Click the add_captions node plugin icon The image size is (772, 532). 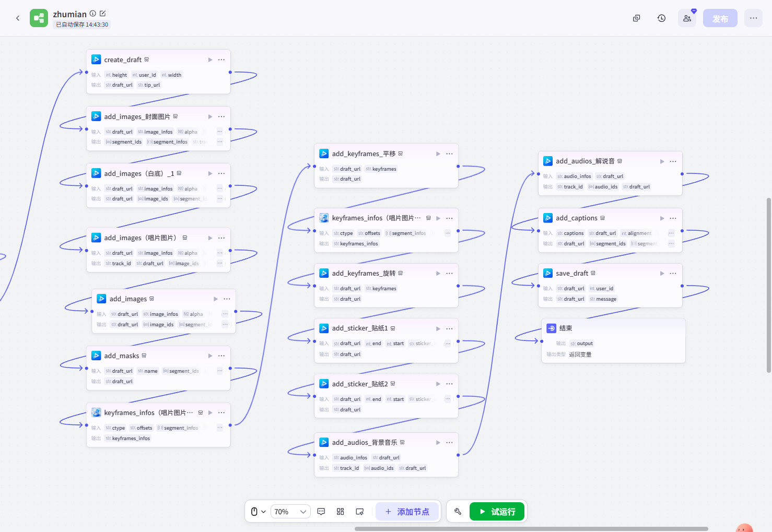pos(548,218)
